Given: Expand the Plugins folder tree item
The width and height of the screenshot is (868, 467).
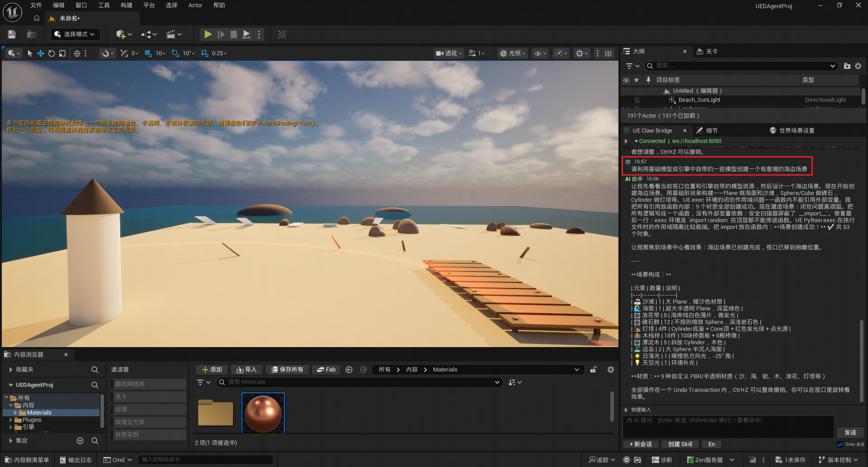Looking at the screenshot, I should (x=11, y=420).
